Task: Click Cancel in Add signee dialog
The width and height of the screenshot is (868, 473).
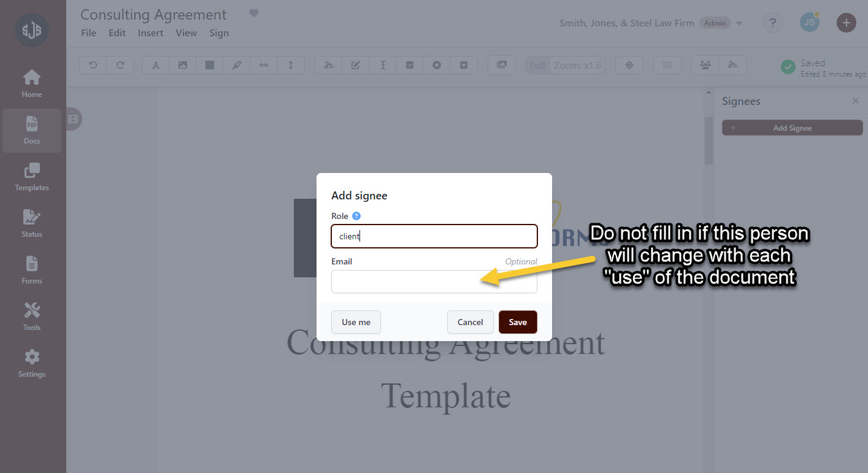Action: click(x=470, y=322)
